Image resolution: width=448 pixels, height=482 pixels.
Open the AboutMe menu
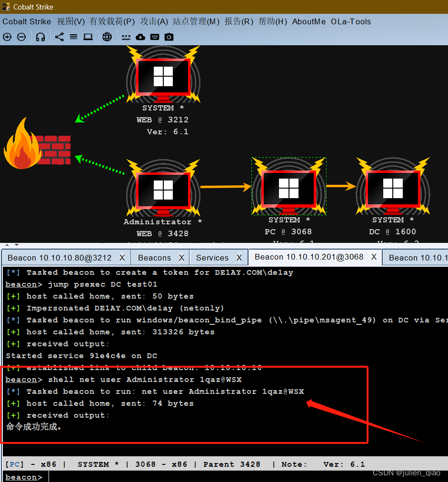click(309, 21)
